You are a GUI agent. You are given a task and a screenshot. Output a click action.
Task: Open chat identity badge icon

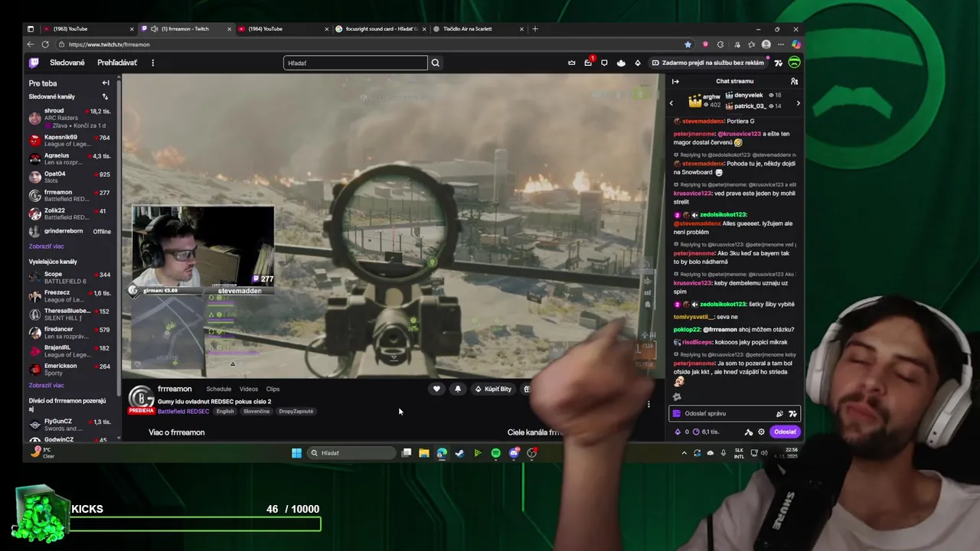(x=676, y=413)
